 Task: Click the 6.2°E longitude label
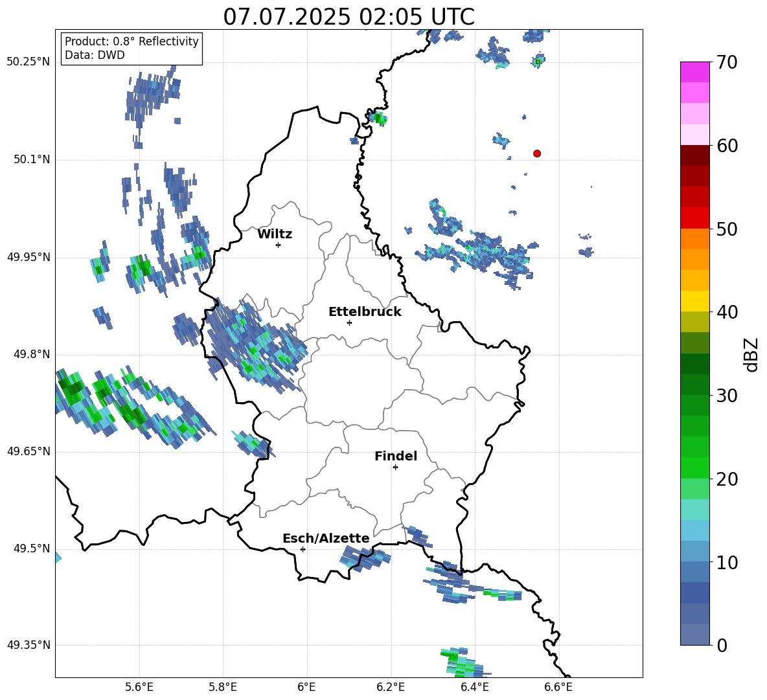pos(391,687)
